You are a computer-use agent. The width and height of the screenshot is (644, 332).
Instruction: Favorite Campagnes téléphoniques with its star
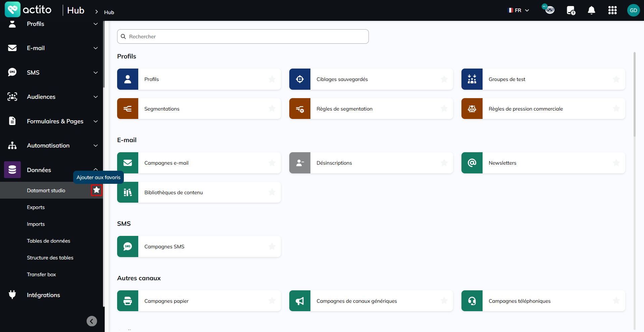616,301
